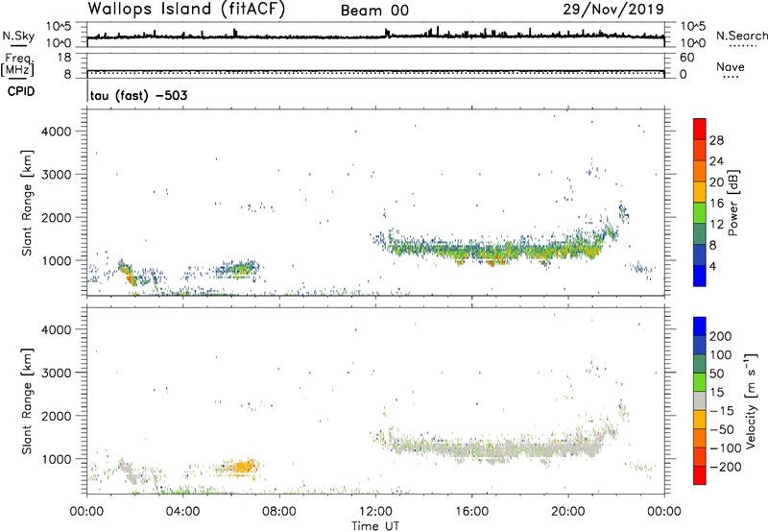This screenshot has height=532, width=768.
Task: Click the '200' velocity scale value
Action: click(x=721, y=336)
